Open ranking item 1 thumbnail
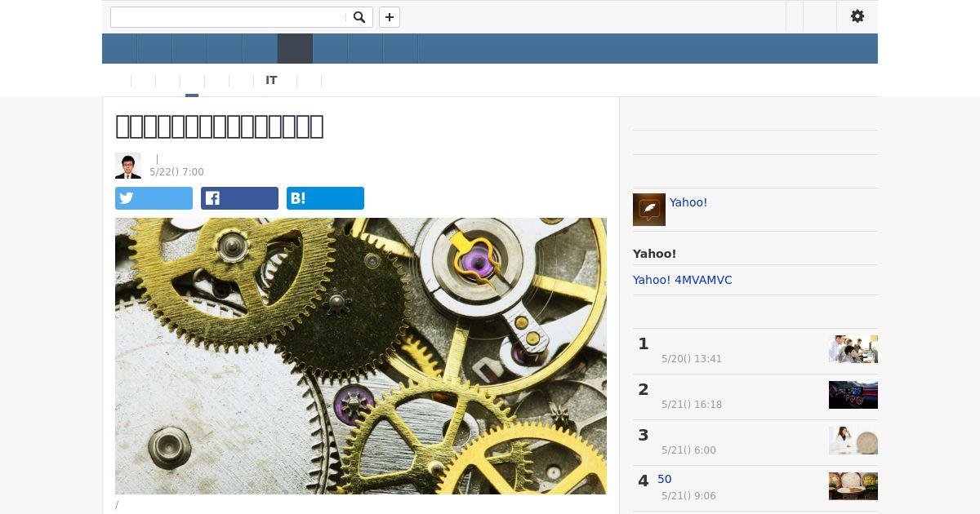Image resolution: width=980 pixels, height=514 pixels. 853,349
